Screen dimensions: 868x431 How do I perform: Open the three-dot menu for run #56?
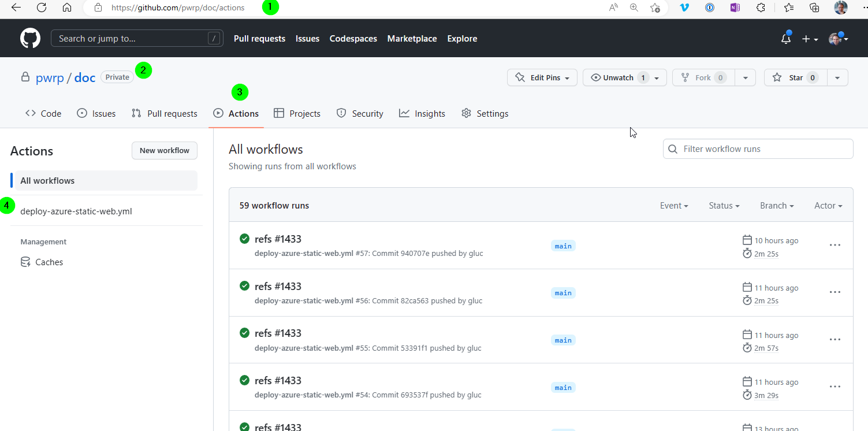(x=835, y=292)
